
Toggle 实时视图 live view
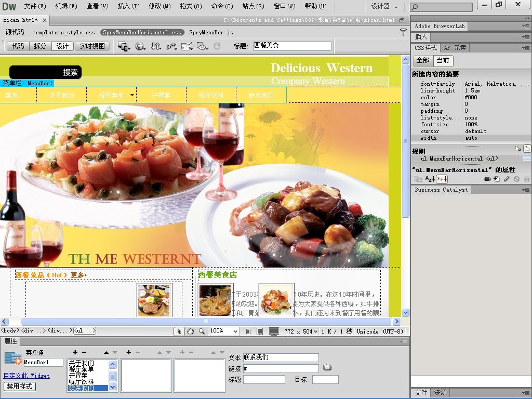tap(92, 46)
